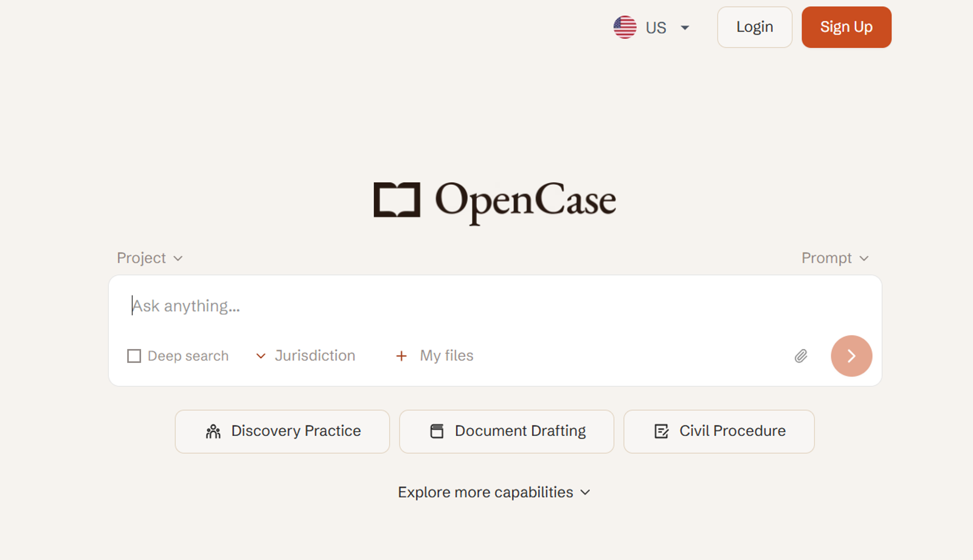Select the Document Drafting button
The height and width of the screenshot is (560, 973).
point(507,431)
